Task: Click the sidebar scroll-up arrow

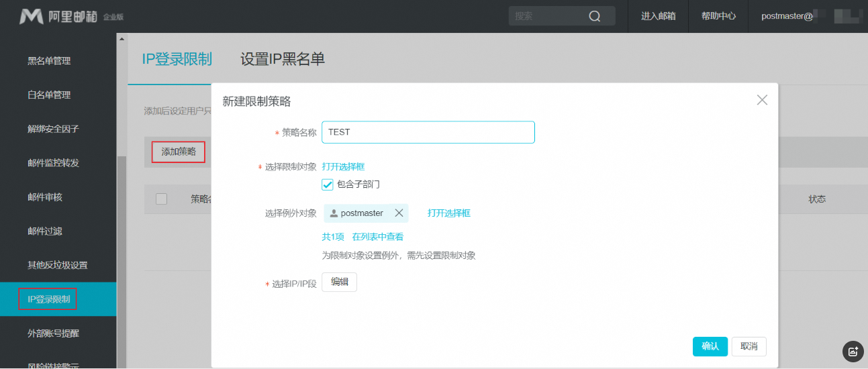Action: point(122,39)
